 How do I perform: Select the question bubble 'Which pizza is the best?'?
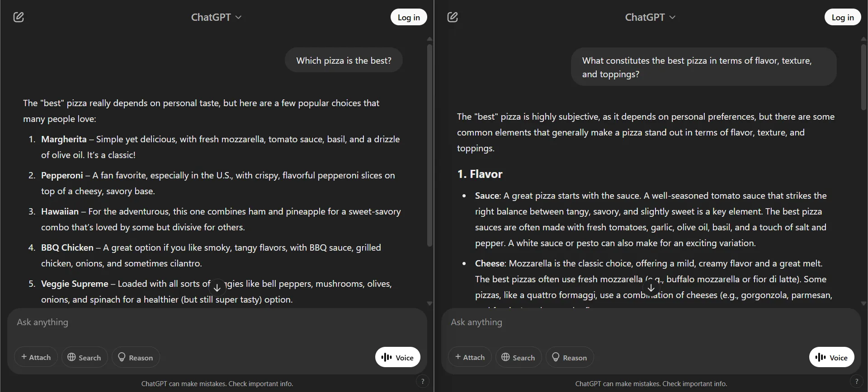[x=344, y=60]
